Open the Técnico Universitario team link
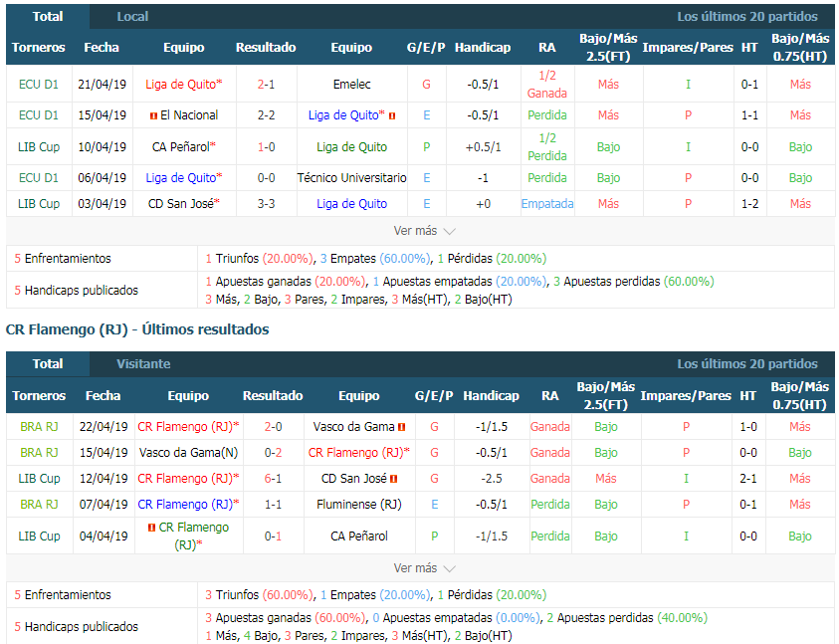The width and height of the screenshot is (839, 644). pos(351,178)
